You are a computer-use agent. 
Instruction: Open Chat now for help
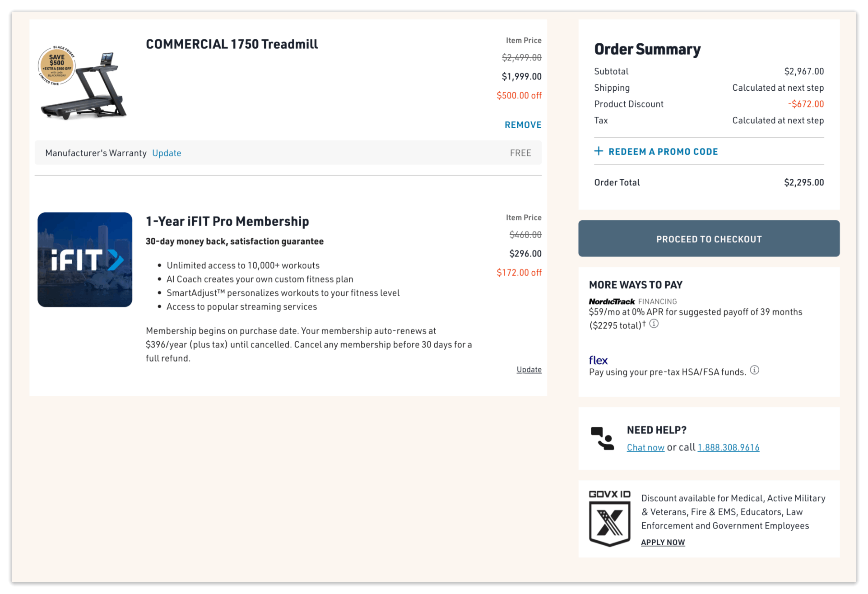point(645,447)
